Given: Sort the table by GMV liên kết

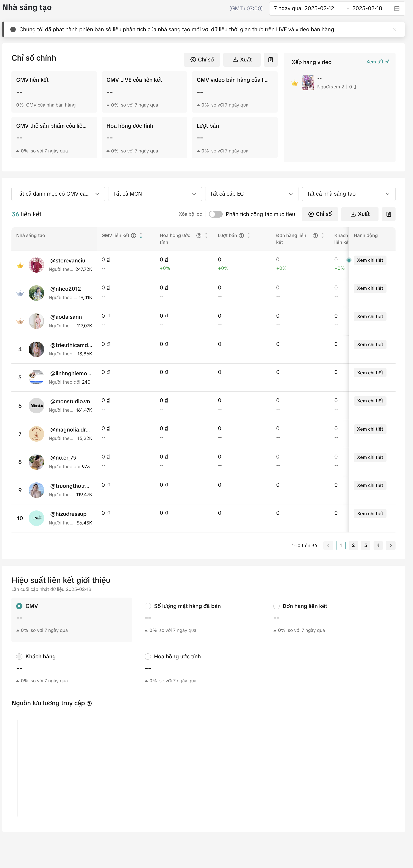Looking at the screenshot, I should (x=141, y=235).
